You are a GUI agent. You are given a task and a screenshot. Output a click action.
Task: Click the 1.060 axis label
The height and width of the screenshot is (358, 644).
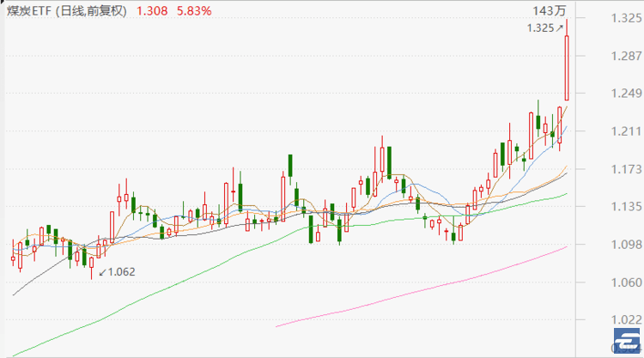626,282
